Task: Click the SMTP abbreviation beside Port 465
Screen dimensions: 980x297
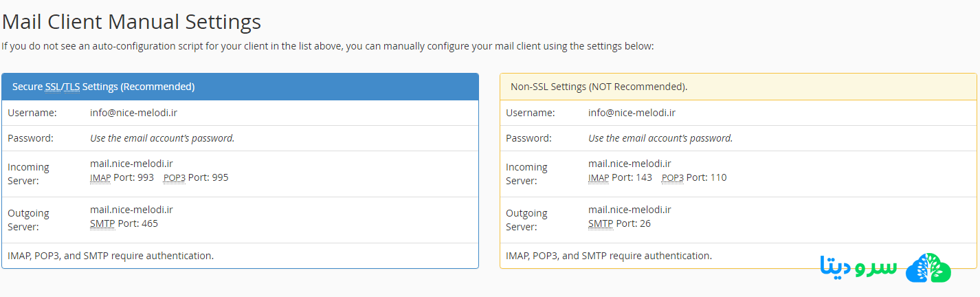Action: tap(102, 223)
